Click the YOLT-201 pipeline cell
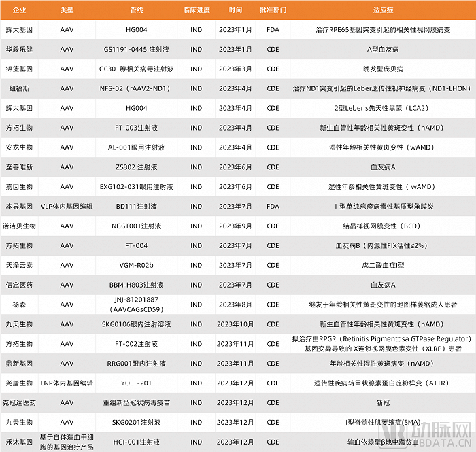The height and width of the screenshot is (452, 476). tap(136, 383)
